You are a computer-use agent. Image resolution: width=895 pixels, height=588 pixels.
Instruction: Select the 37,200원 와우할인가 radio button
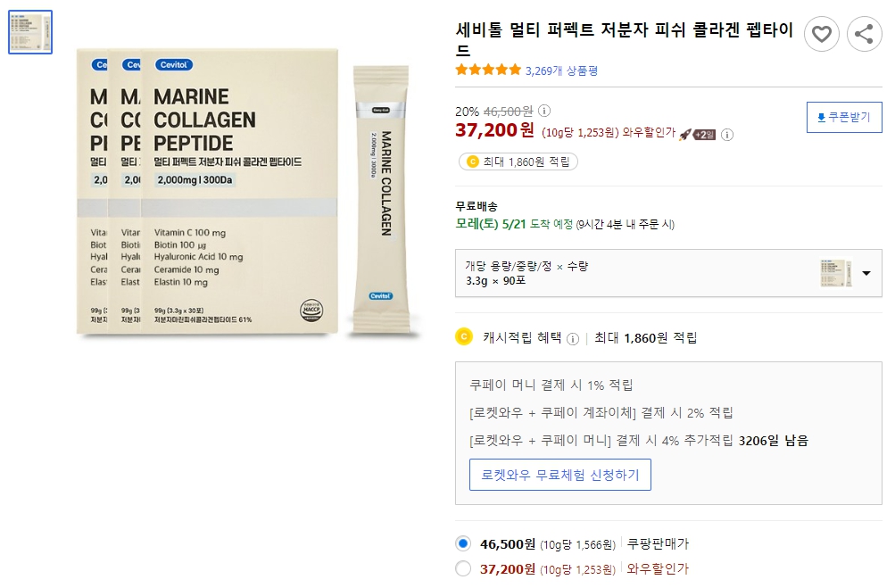click(x=464, y=567)
